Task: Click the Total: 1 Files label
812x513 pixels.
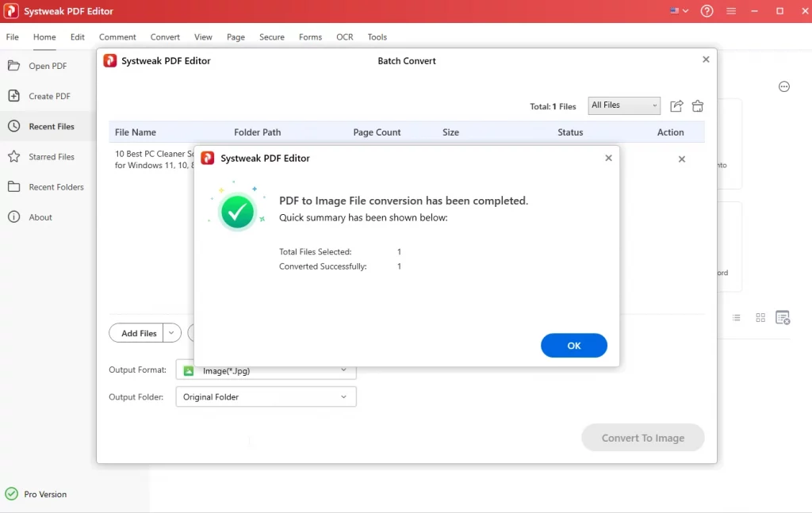Action: click(553, 106)
